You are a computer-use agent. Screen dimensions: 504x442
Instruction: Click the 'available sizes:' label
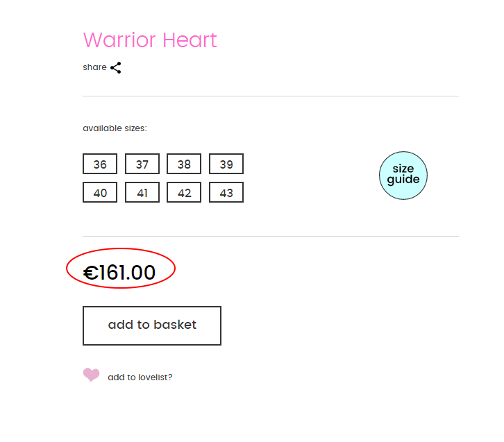(x=115, y=128)
